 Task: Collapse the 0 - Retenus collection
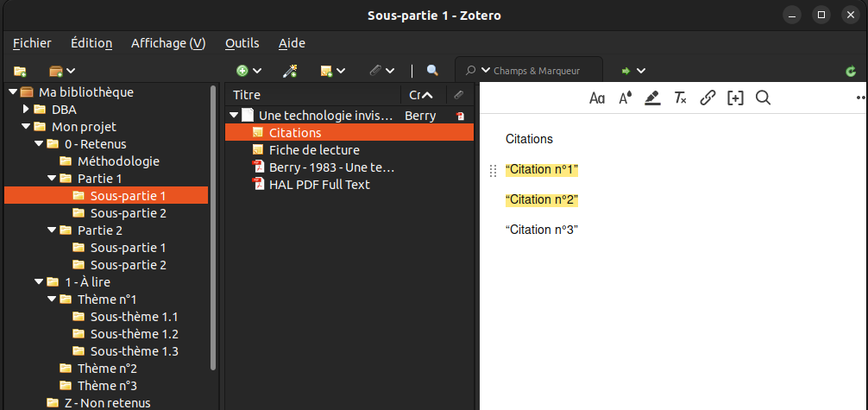(39, 144)
